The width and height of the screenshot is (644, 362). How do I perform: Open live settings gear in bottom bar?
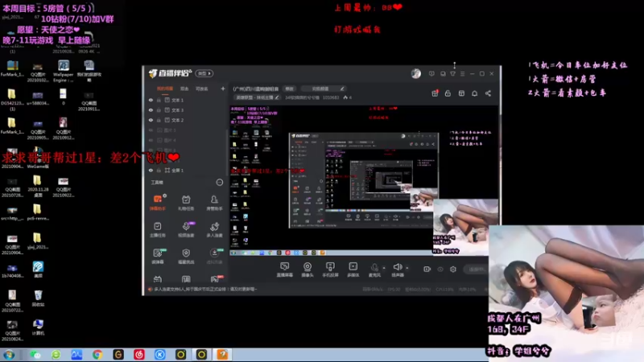point(453,269)
